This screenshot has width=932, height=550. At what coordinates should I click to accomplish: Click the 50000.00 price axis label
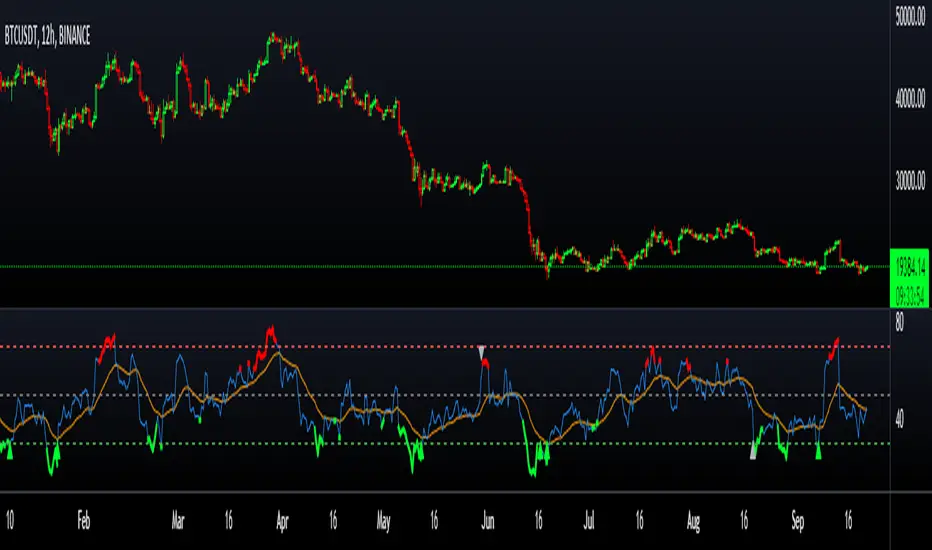click(908, 15)
